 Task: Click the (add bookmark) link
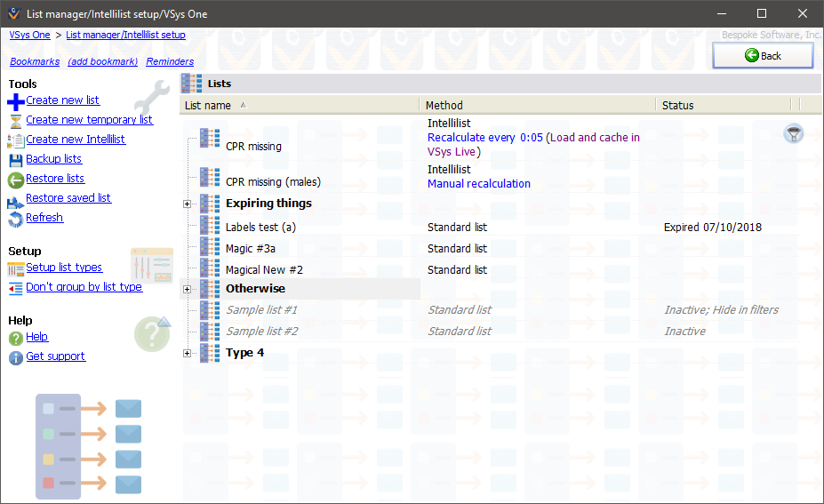(x=103, y=61)
